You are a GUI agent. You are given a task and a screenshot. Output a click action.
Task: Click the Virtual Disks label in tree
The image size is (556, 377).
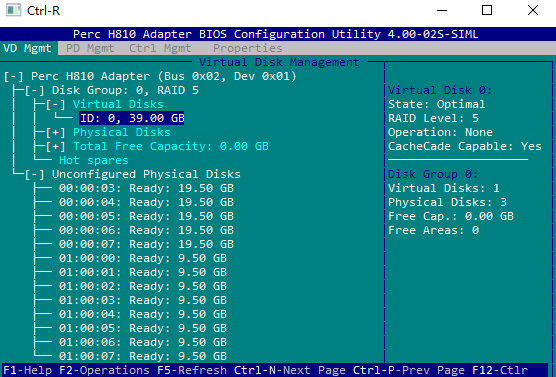[118, 104]
